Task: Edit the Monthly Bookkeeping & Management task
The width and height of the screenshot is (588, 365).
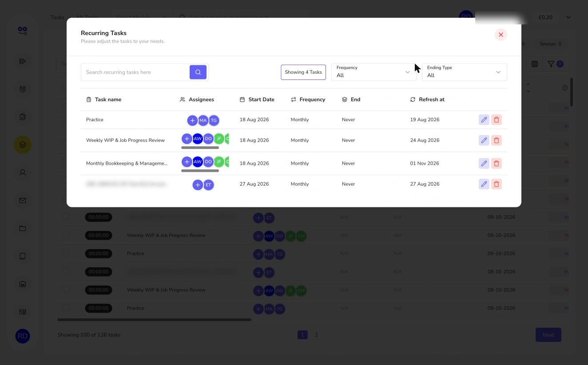Action: pyautogui.click(x=484, y=163)
